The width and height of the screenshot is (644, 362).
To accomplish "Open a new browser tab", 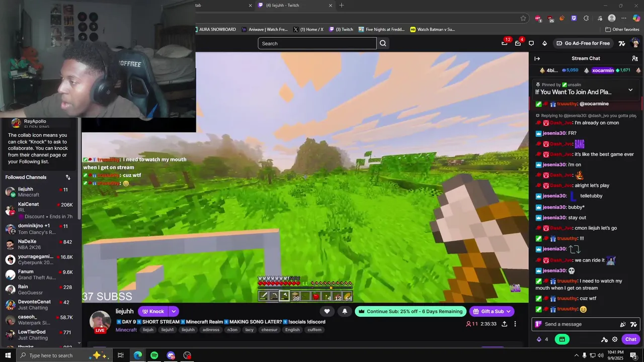I will point(342,6).
